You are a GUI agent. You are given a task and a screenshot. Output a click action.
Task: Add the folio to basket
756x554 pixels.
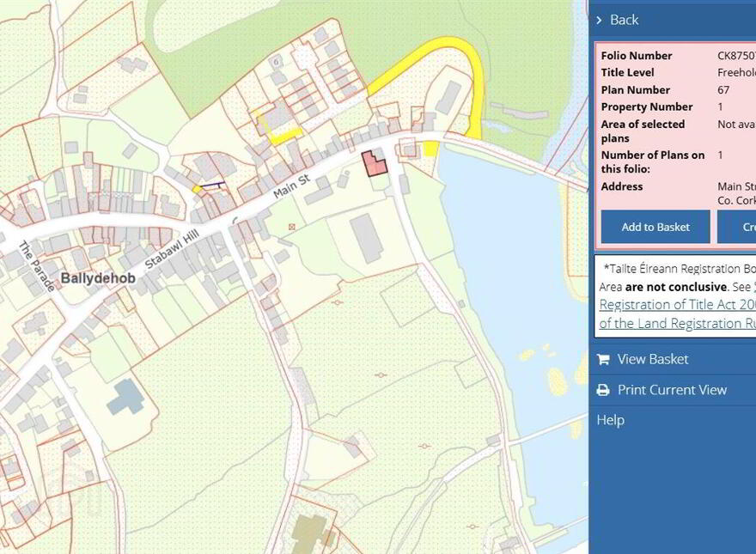click(655, 227)
